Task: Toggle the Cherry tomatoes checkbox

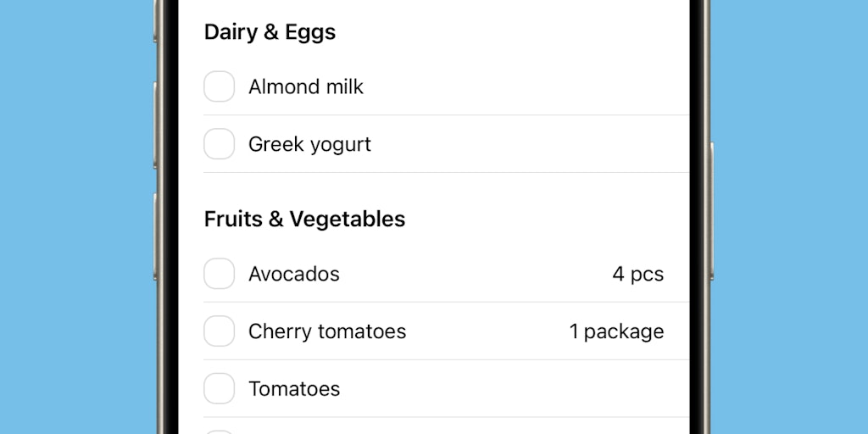Action: pos(220,331)
